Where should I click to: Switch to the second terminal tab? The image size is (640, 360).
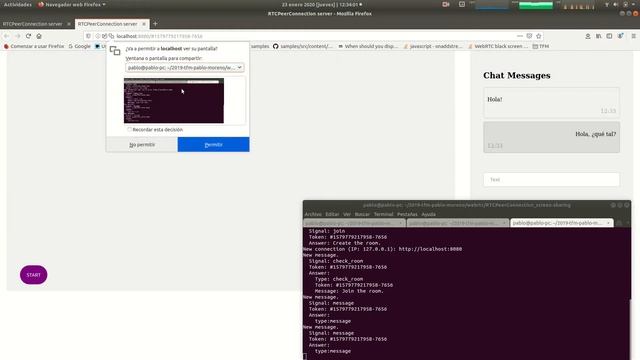coord(458,223)
